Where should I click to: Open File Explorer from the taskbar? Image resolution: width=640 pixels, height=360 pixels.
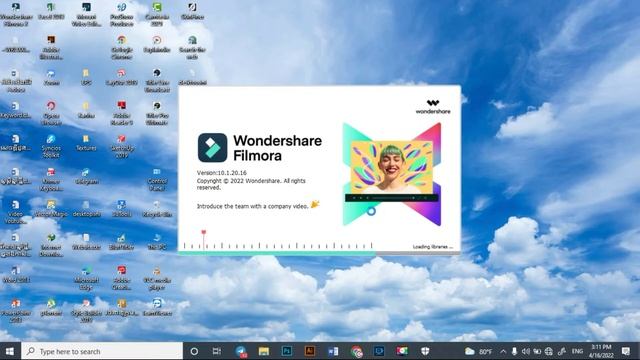[264, 351]
